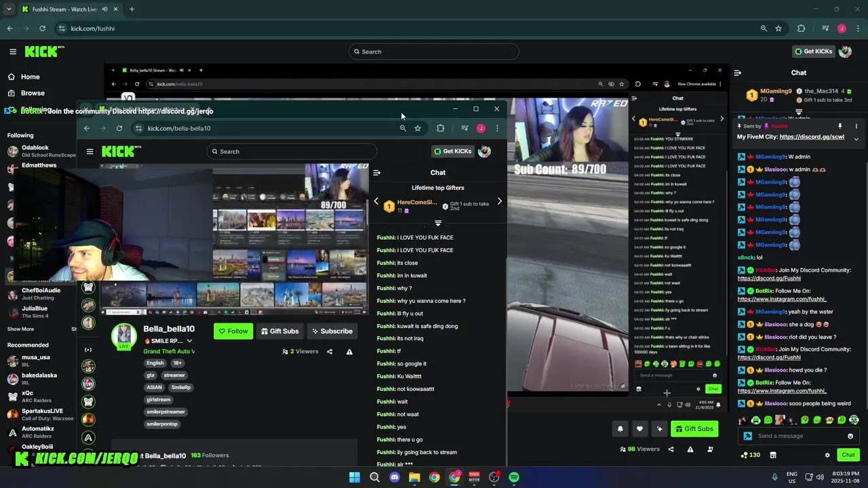
Task: Show previous top gifter in Bella_bella10 chat
Action: 376,201
